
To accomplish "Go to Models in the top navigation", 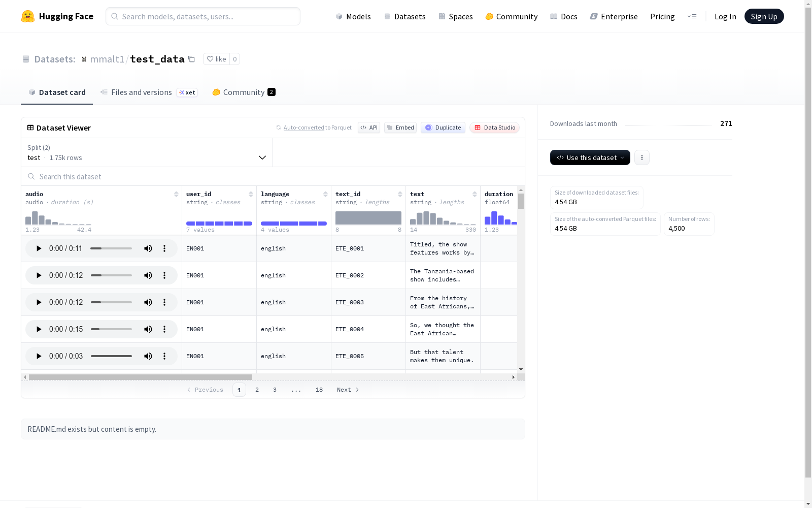I will [x=353, y=16].
